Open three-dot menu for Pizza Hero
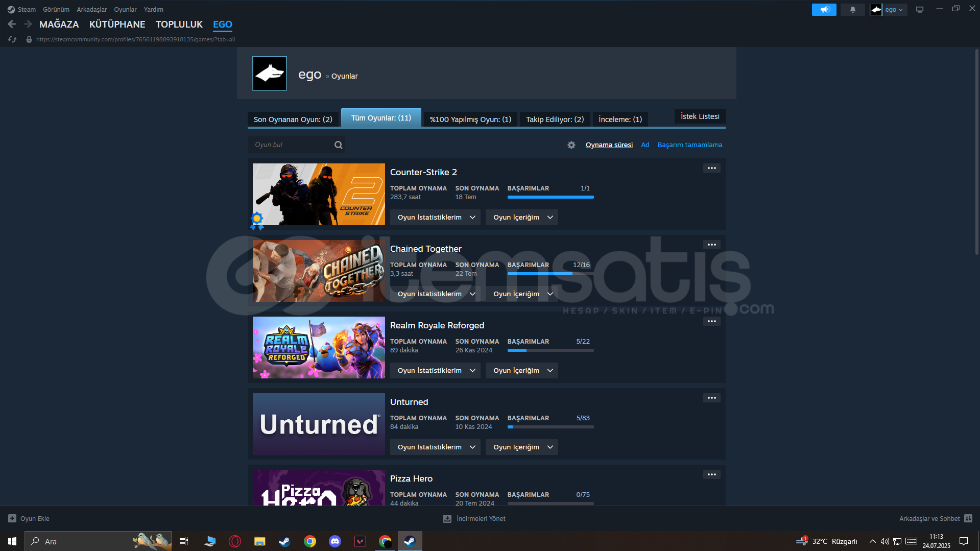Viewport: 980px width, 551px height. pos(711,474)
